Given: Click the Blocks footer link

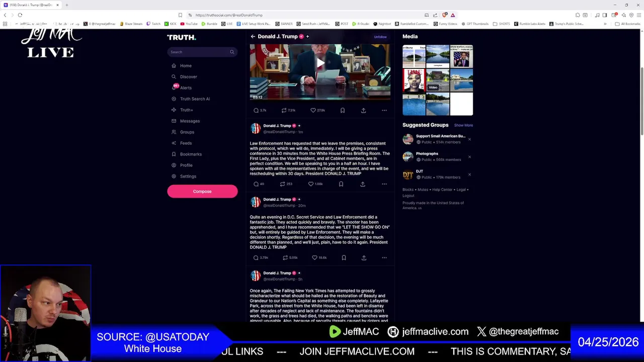Looking at the screenshot, I should [x=408, y=190].
